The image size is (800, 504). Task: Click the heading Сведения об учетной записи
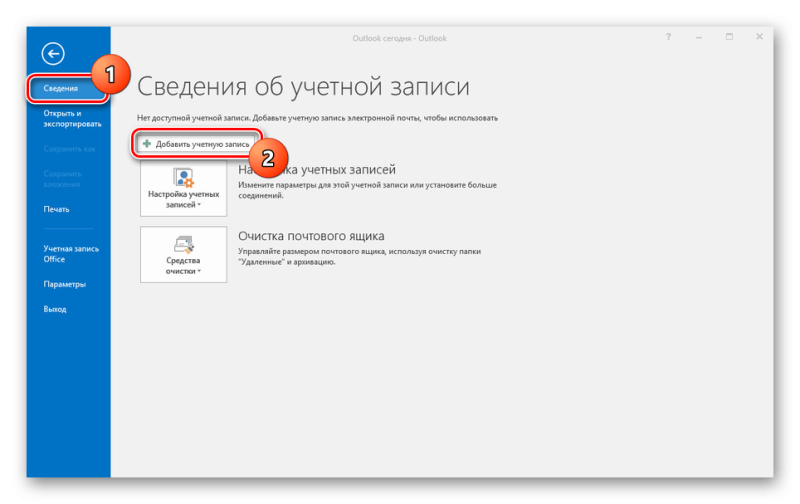click(303, 86)
